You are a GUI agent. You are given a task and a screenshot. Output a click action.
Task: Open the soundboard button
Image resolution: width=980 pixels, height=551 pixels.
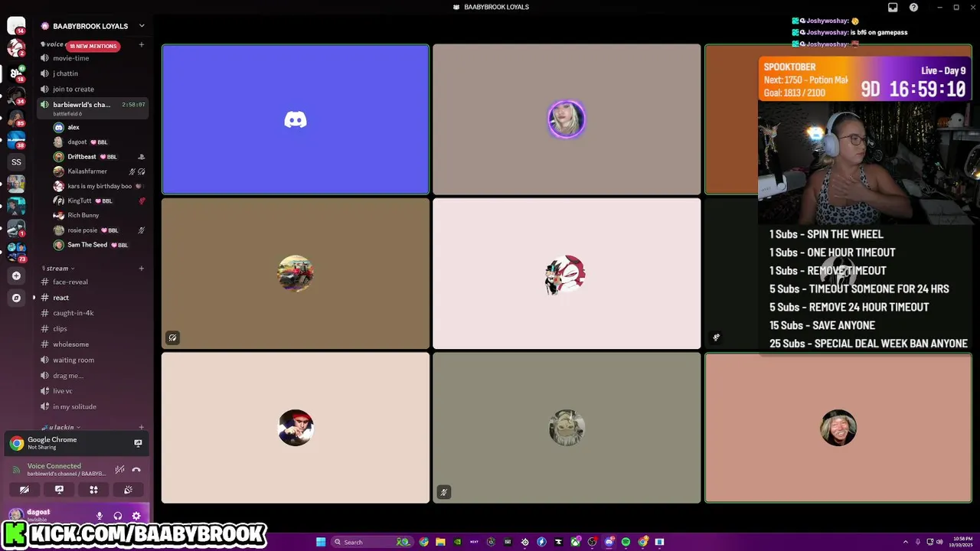128,490
